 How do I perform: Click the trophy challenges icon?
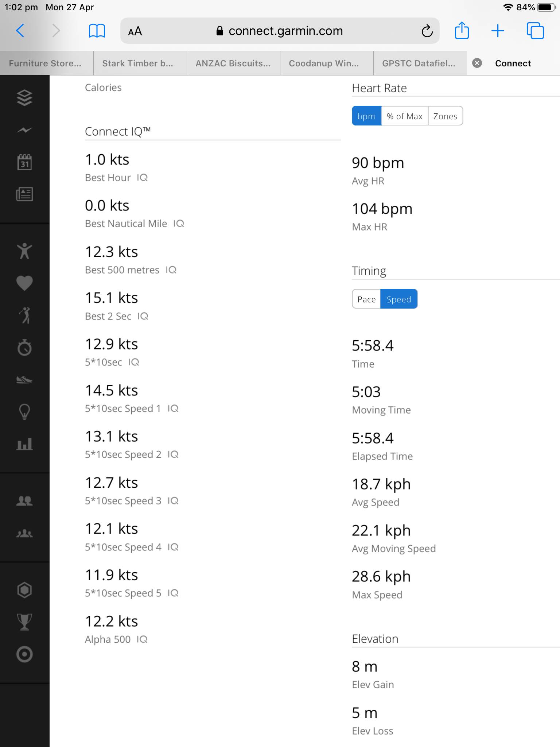(x=24, y=622)
